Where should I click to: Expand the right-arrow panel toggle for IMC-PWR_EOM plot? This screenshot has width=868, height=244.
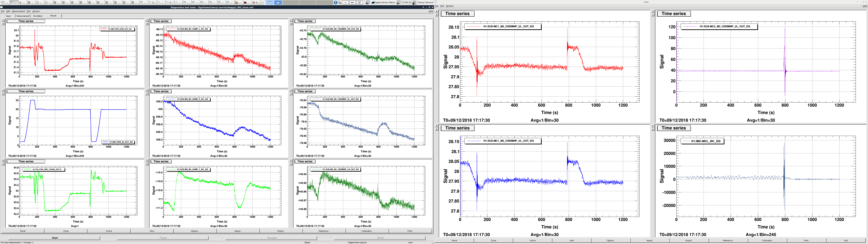click(x=3, y=20)
